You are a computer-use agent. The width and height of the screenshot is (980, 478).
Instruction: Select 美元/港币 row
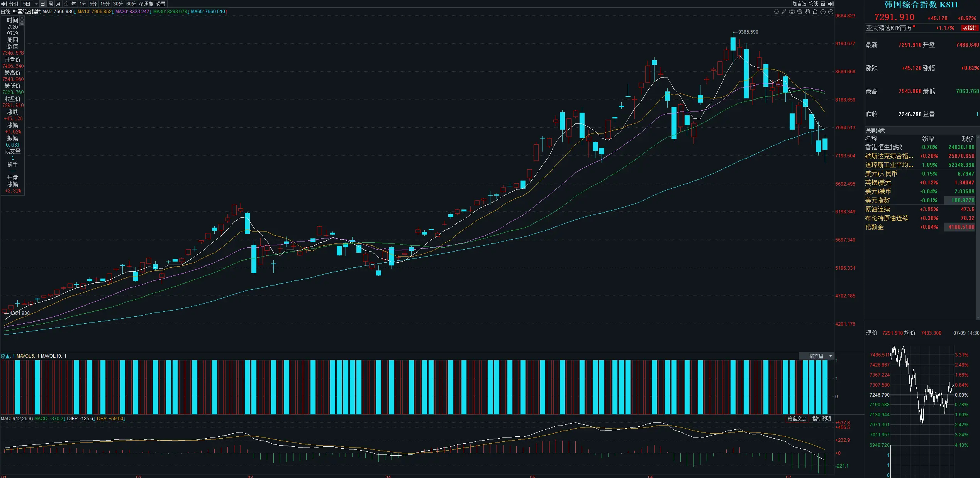(920, 191)
